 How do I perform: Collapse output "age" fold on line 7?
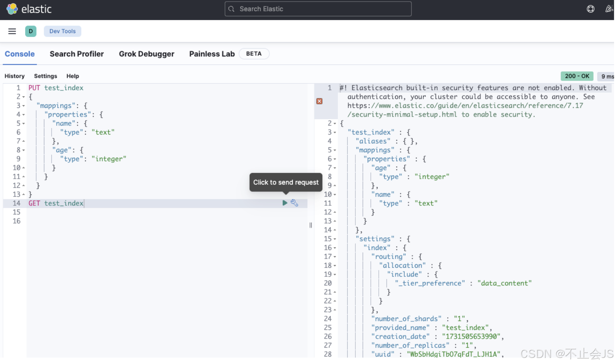coord(335,168)
